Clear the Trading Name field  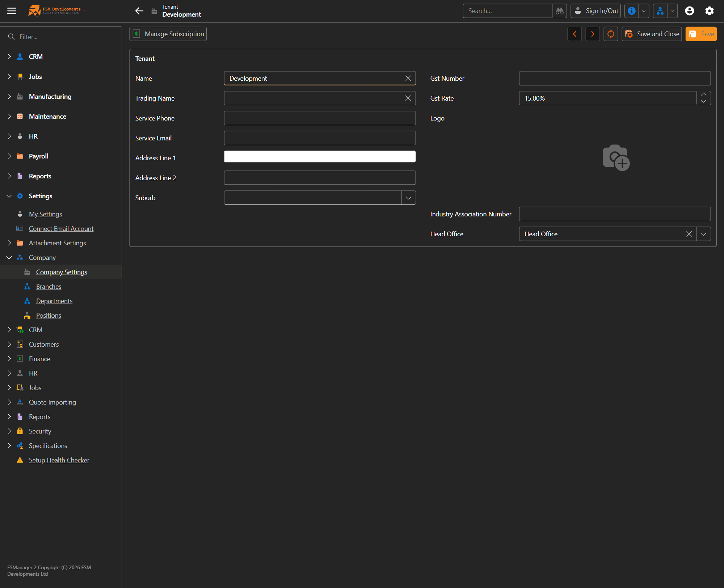click(408, 98)
